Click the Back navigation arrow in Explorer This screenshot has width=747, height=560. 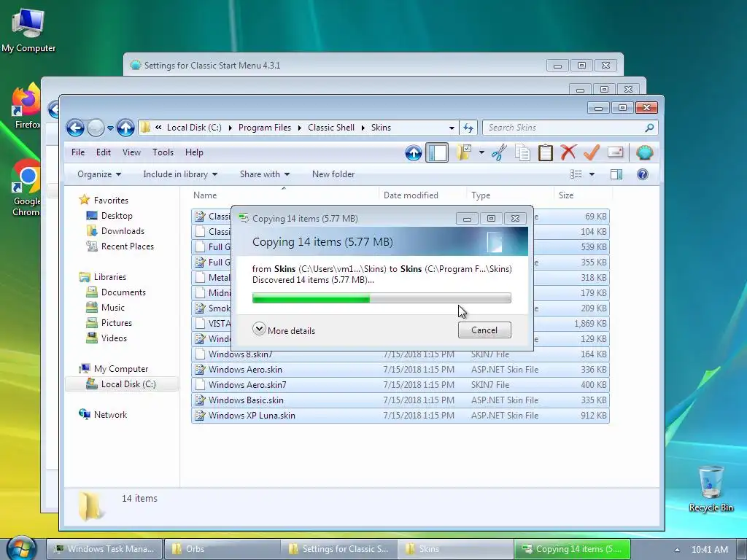pyautogui.click(x=75, y=128)
